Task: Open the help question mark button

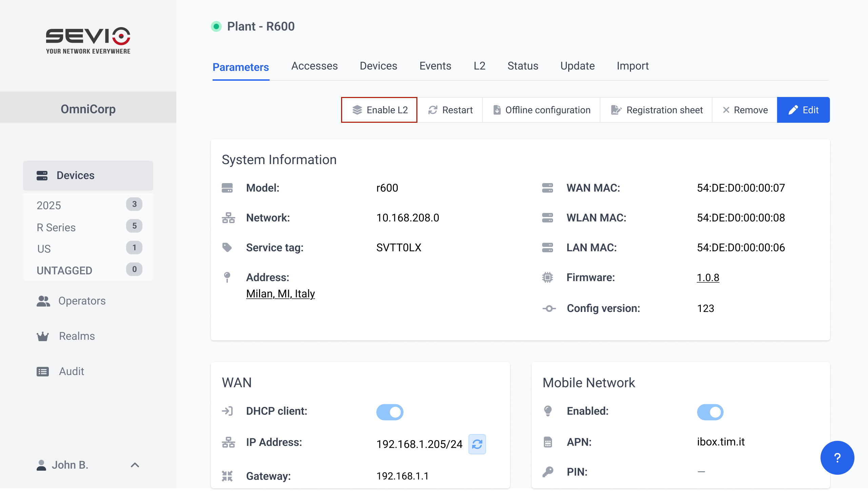Action: (x=837, y=458)
